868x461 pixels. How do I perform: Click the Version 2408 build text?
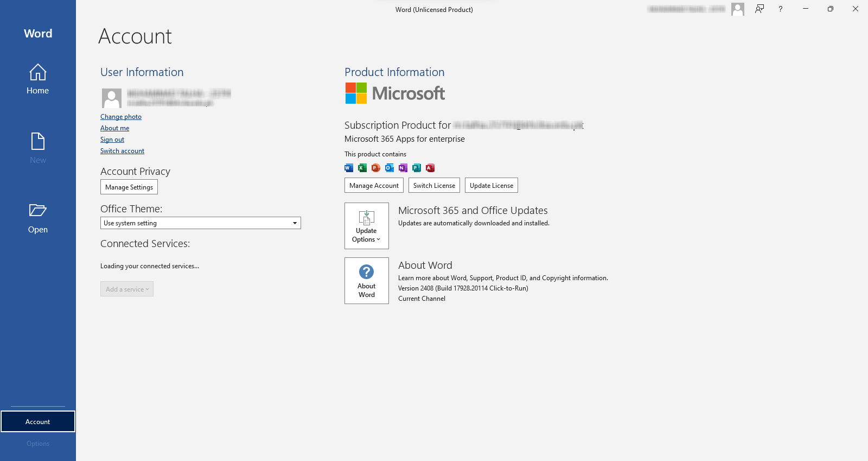tap(463, 288)
